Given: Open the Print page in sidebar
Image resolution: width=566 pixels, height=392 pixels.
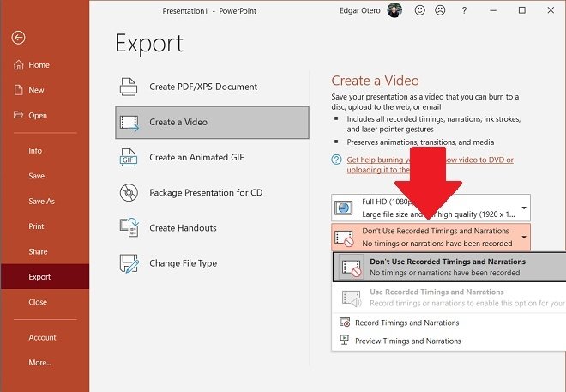Looking at the screenshot, I should click(x=36, y=226).
